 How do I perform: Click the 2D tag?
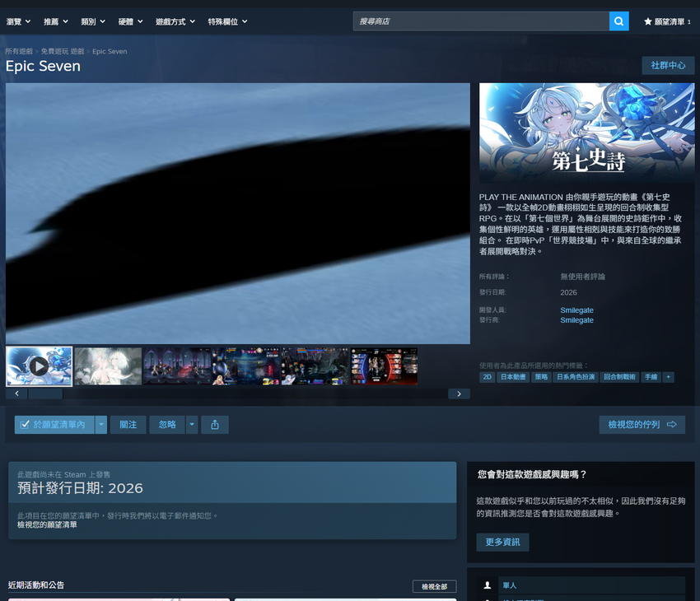click(487, 377)
